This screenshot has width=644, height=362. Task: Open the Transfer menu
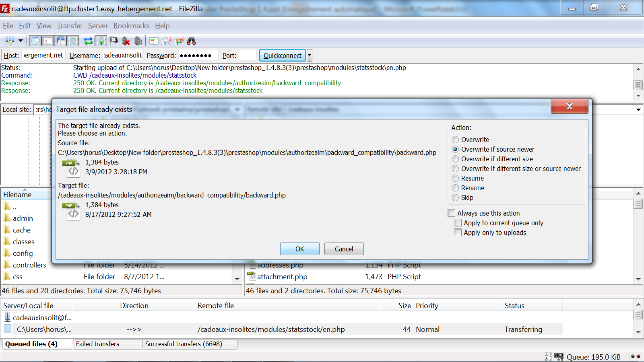[70, 26]
